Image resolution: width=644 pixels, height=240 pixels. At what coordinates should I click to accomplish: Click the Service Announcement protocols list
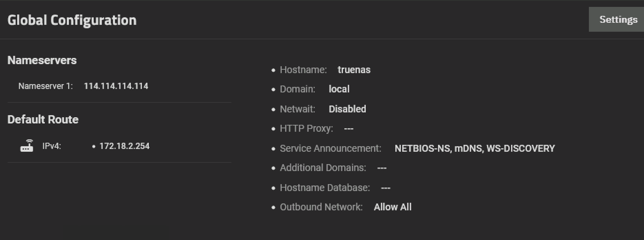click(475, 148)
